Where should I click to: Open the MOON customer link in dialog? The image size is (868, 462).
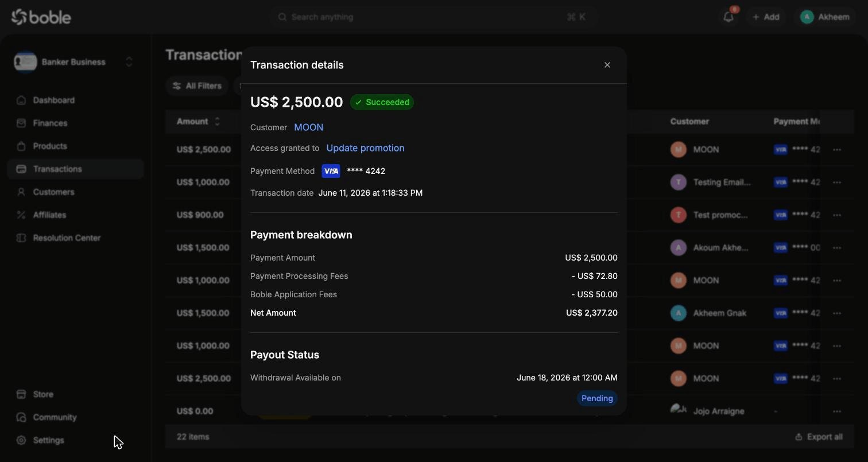coord(309,127)
